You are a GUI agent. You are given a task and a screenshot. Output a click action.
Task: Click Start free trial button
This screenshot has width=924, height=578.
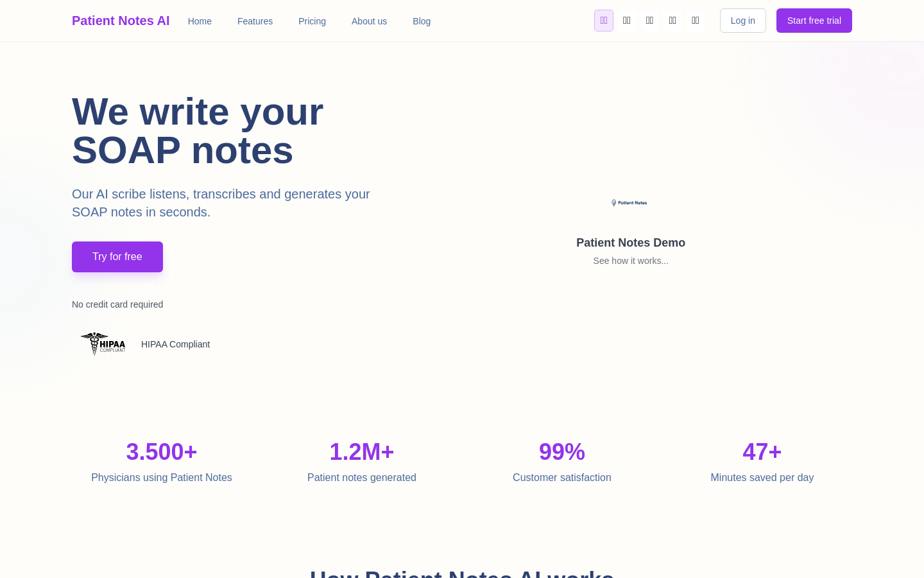pos(814,21)
